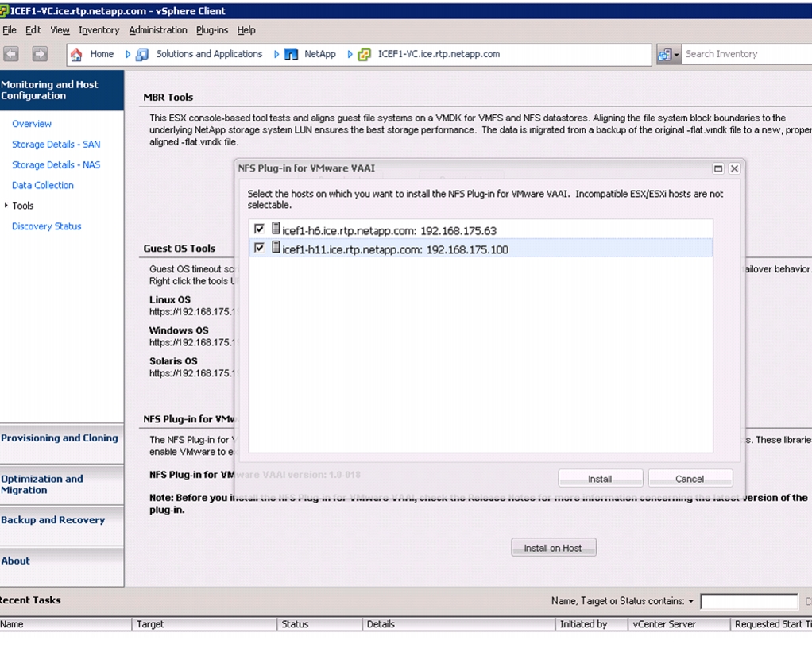The image size is (812, 667).
Task: Open the Data Collection link
Action: [43, 185]
